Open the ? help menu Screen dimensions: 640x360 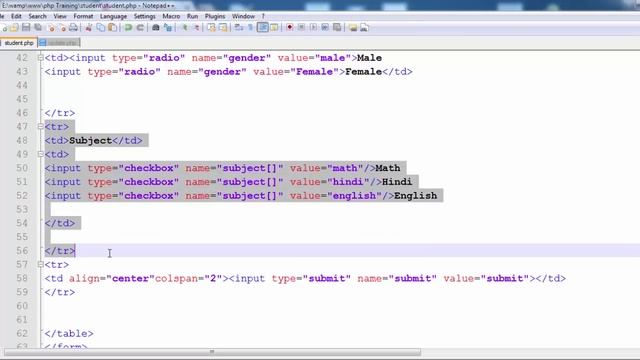tap(263, 16)
